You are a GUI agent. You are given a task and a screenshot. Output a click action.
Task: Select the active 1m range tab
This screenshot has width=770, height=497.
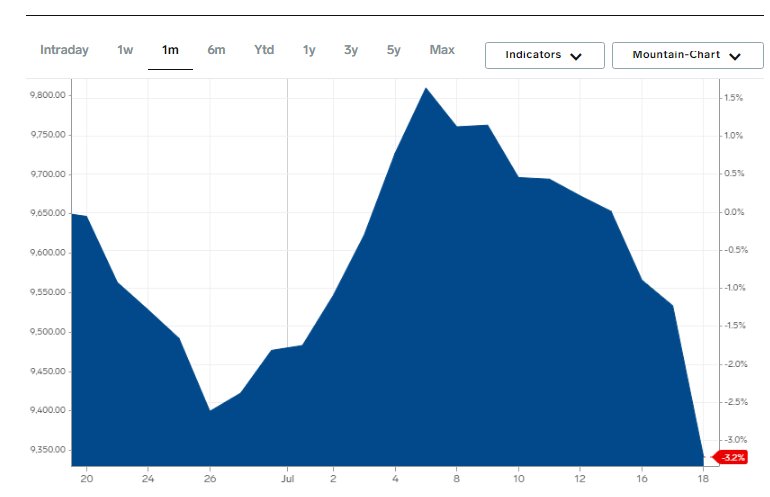170,50
